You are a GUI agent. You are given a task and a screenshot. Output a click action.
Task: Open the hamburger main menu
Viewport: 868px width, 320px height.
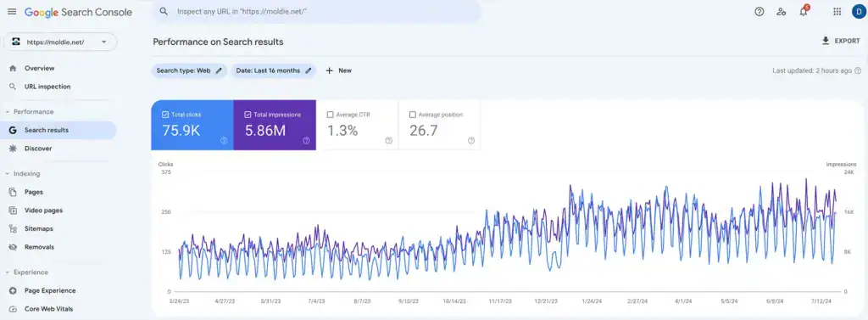pyautogui.click(x=12, y=12)
